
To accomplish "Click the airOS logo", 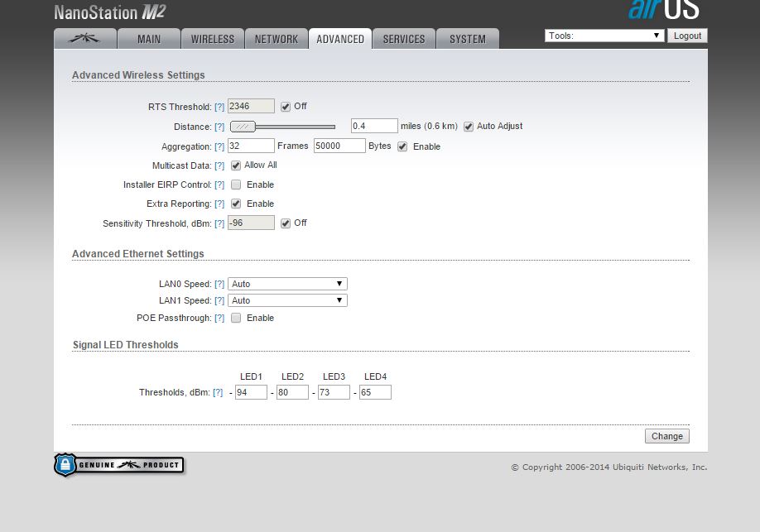I will click(x=663, y=9).
